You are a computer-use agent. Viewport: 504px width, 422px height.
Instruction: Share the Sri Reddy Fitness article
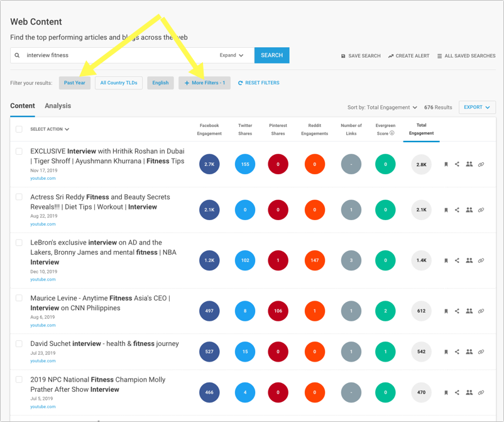click(x=457, y=209)
